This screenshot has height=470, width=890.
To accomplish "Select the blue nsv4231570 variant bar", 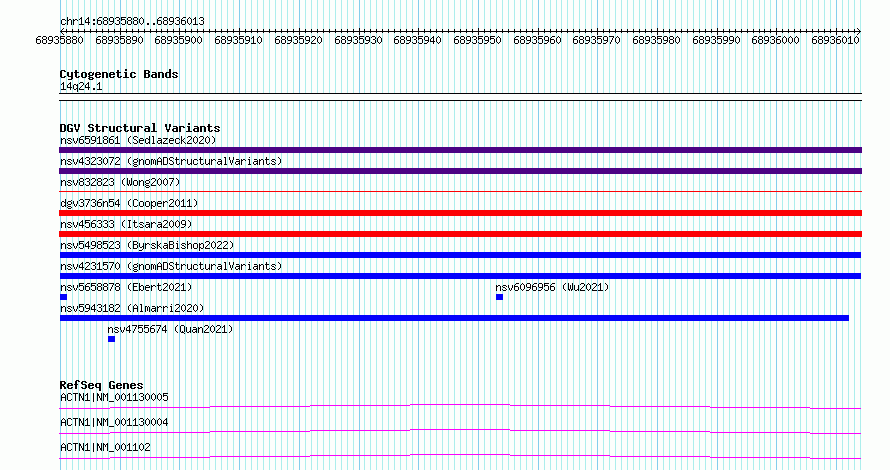I will (460, 276).
